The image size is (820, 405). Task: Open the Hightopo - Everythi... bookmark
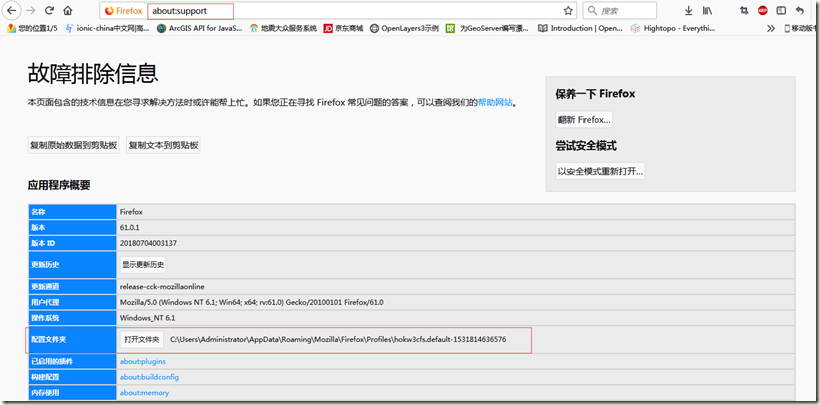coord(673,28)
